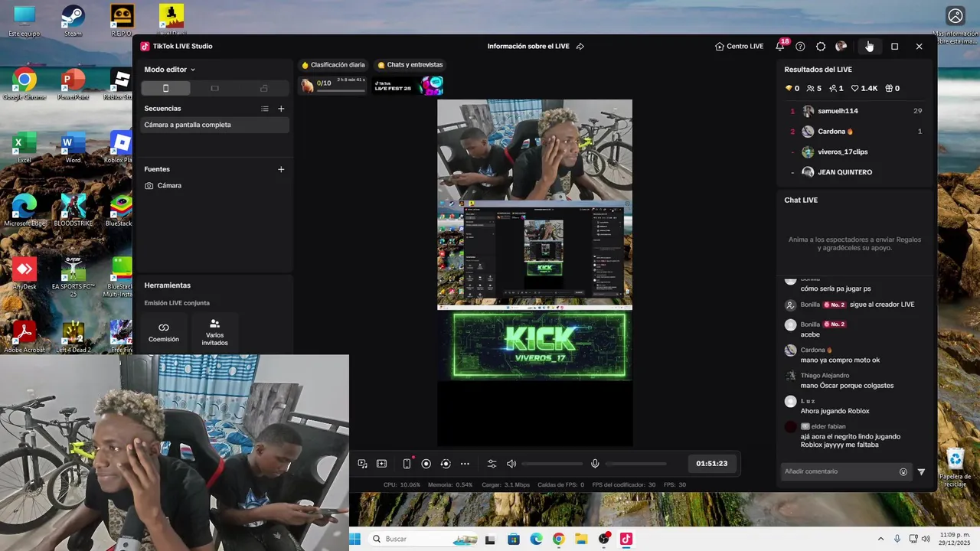
Task: Click the "Ahora jugando Roblox" chat message
Action: [x=835, y=411]
